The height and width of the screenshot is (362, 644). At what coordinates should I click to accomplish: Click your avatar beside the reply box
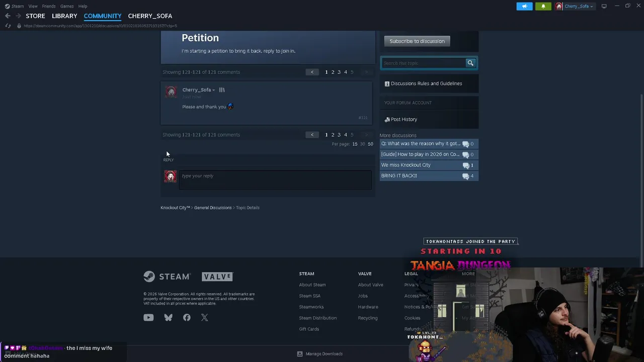click(x=170, y=176)
